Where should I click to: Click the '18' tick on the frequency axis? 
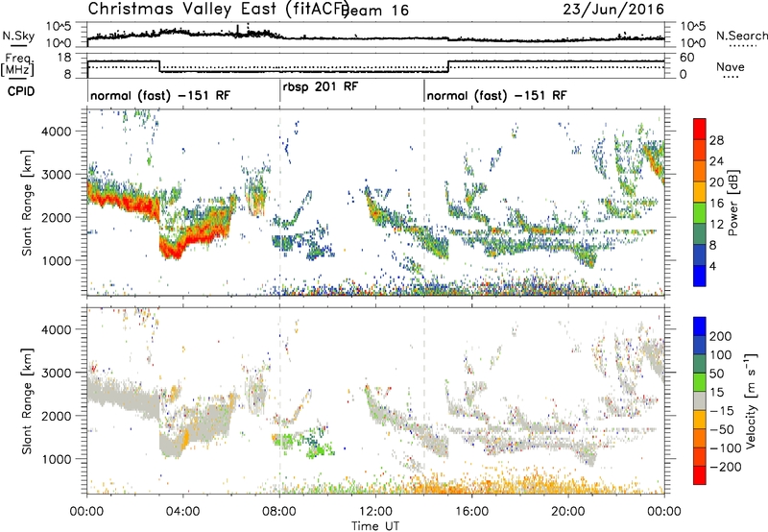[x=63, y=58]
